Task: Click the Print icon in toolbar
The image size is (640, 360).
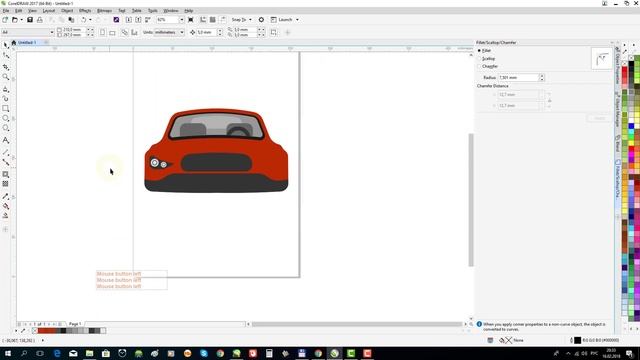Action: [40, 20]
